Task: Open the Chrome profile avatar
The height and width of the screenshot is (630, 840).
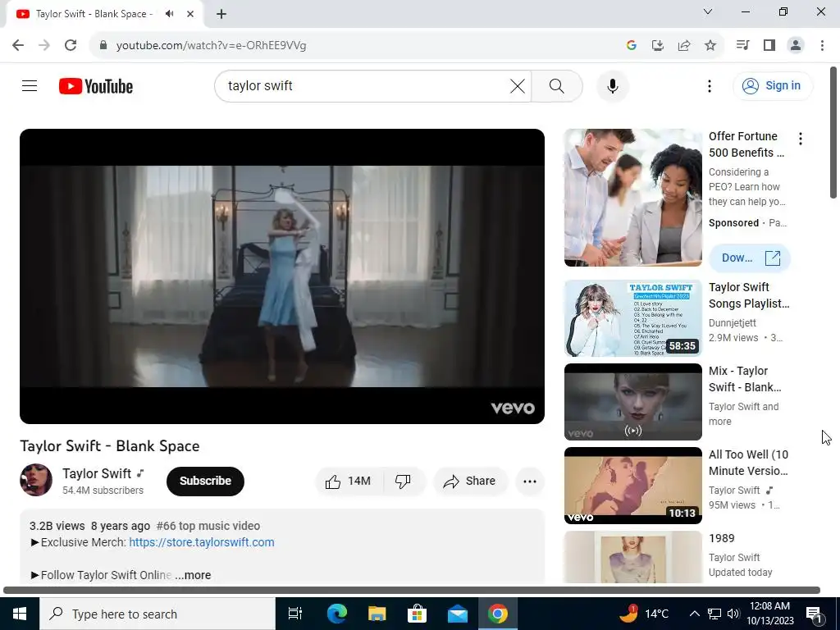Action: pos(796,45)
